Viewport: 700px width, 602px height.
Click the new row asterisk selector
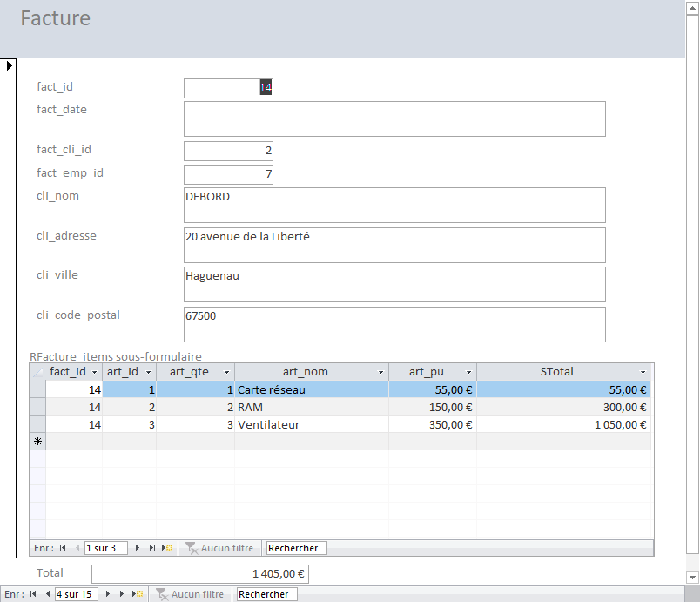(37, 442)
